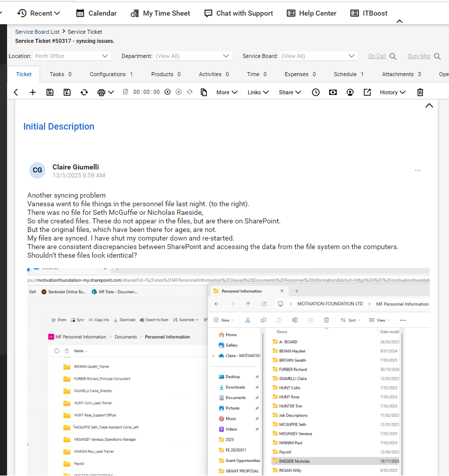Click the Duty Mgr link
The width and height of the screenshot is (449, 476).
click(419, 56)
